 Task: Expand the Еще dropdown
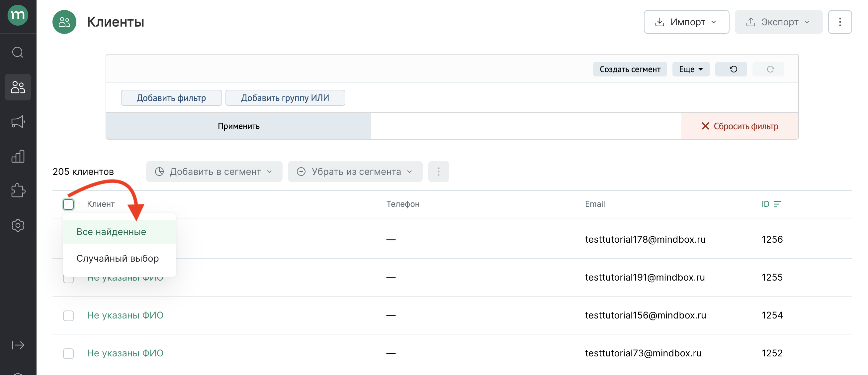691,69
